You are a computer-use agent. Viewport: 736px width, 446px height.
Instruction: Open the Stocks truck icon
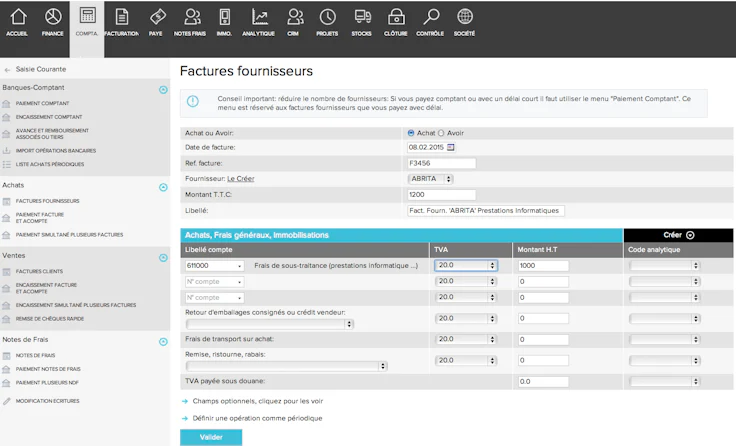coord(362,17)
